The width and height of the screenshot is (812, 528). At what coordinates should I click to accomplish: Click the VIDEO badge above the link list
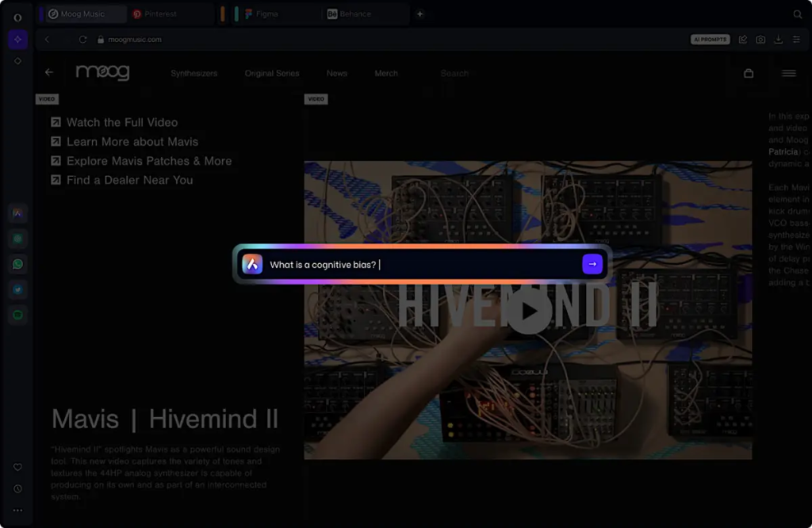click(x=47, y=99)
